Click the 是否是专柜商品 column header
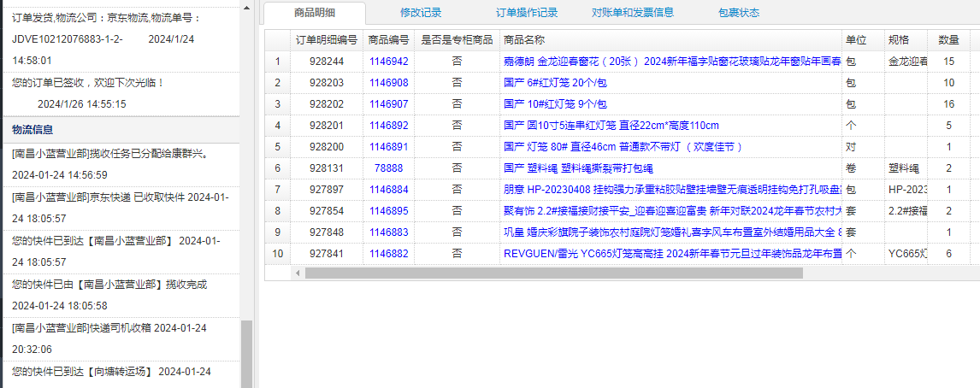 coord(457,40)
